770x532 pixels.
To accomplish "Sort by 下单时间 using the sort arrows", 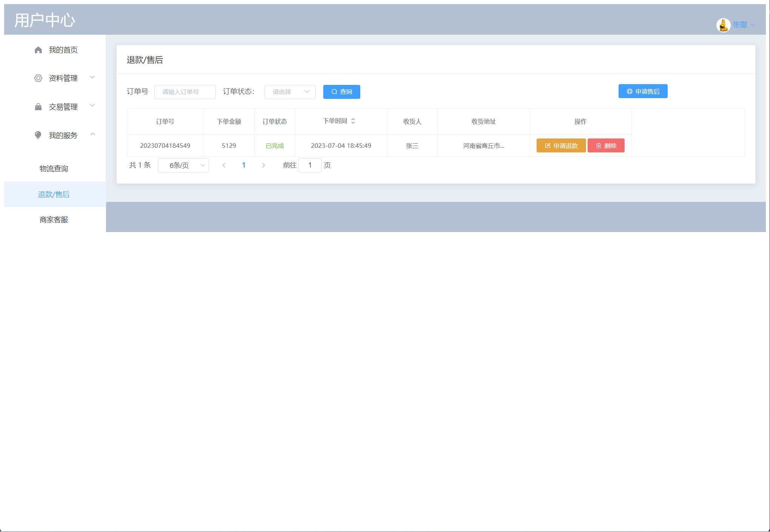I will [353, 121].
